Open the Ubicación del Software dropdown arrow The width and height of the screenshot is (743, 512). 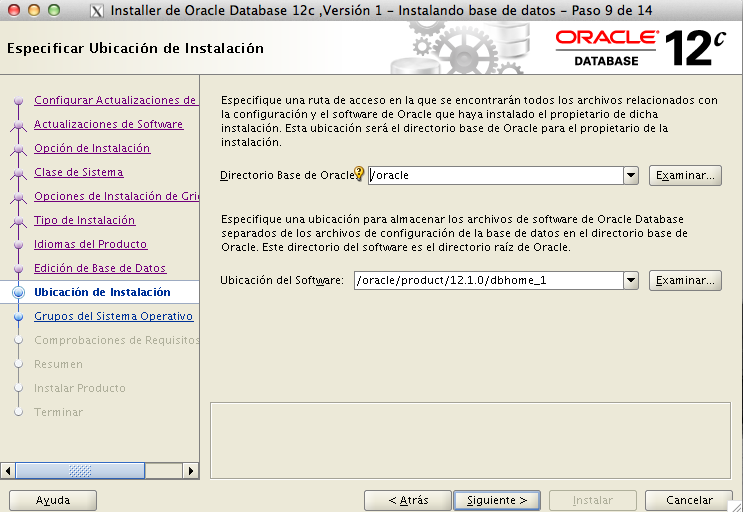631,280
